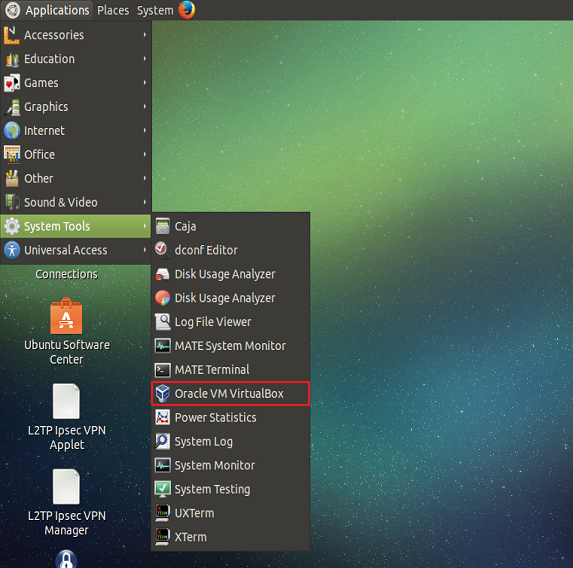Open the L2TP Ipsec VPN Applet desktop file
This screenshot has height=568, width=573.
67,417
